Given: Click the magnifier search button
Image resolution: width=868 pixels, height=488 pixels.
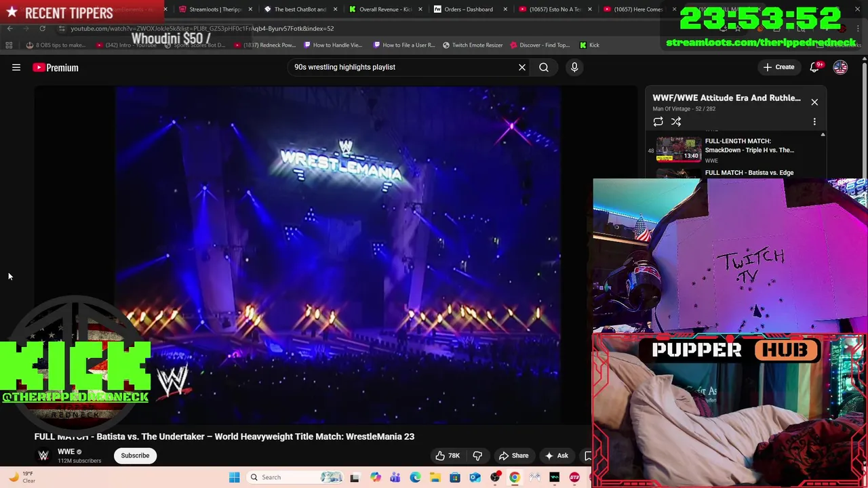Looking at the screenshot, I should pos(544,67).
